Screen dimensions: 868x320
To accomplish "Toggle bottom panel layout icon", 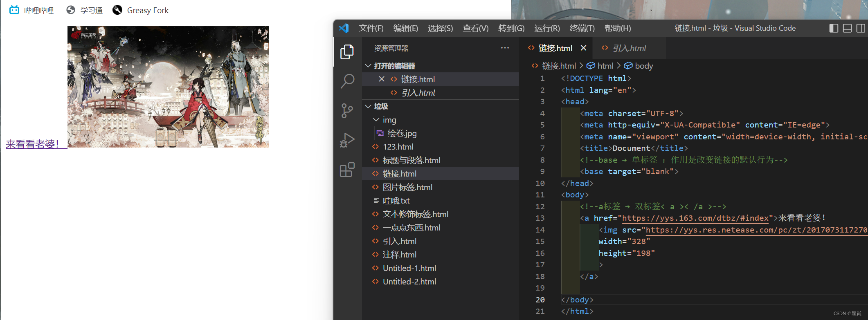I will (x=848, y=28).
